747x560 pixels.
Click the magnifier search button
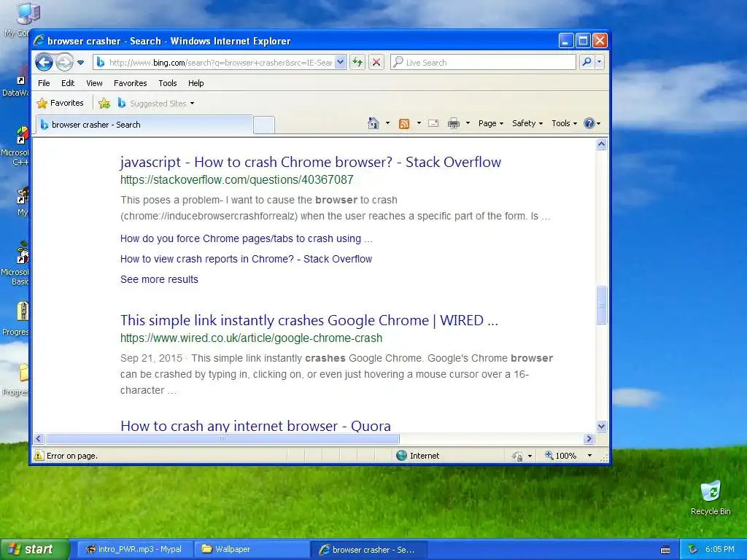point(587,62)
